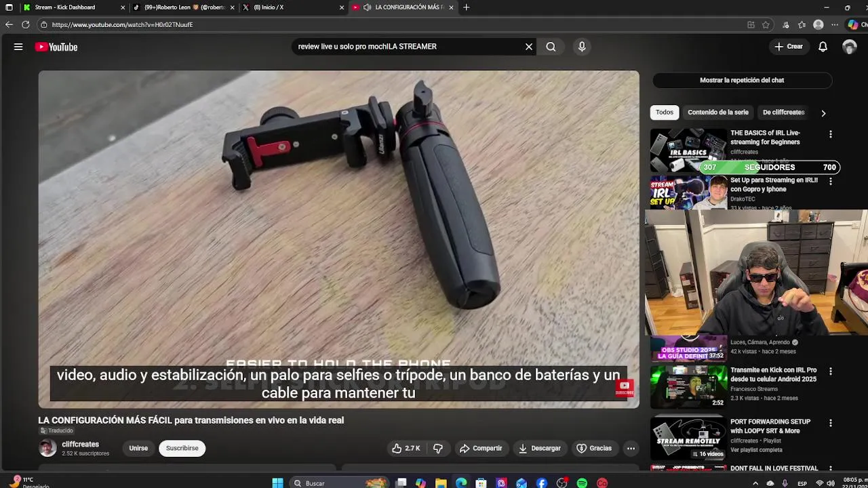
Task: Select the Todos filter chip
Action: click(665, 113)
